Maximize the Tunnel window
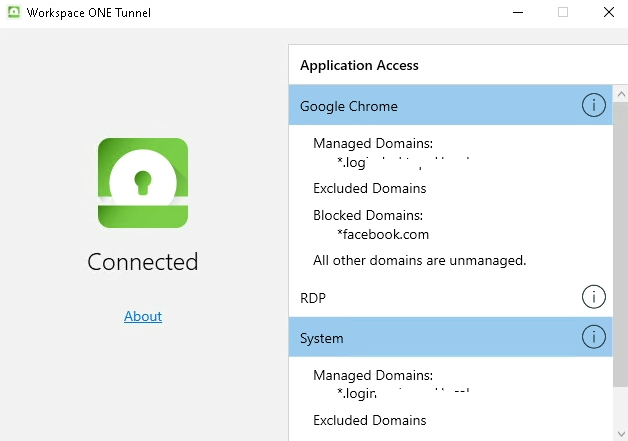Viewport: 628px width, 441px height. (x=563, y=13)
